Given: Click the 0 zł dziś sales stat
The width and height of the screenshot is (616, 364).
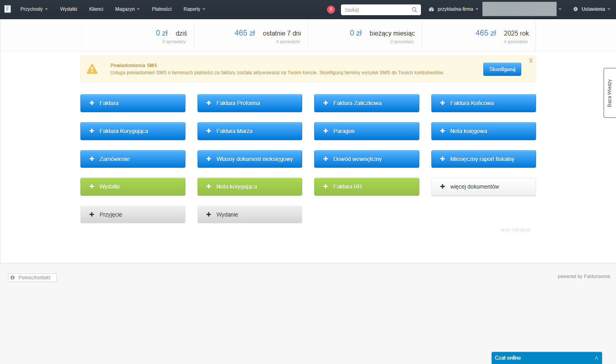Looking at the screenshot, I should [171, 35].
